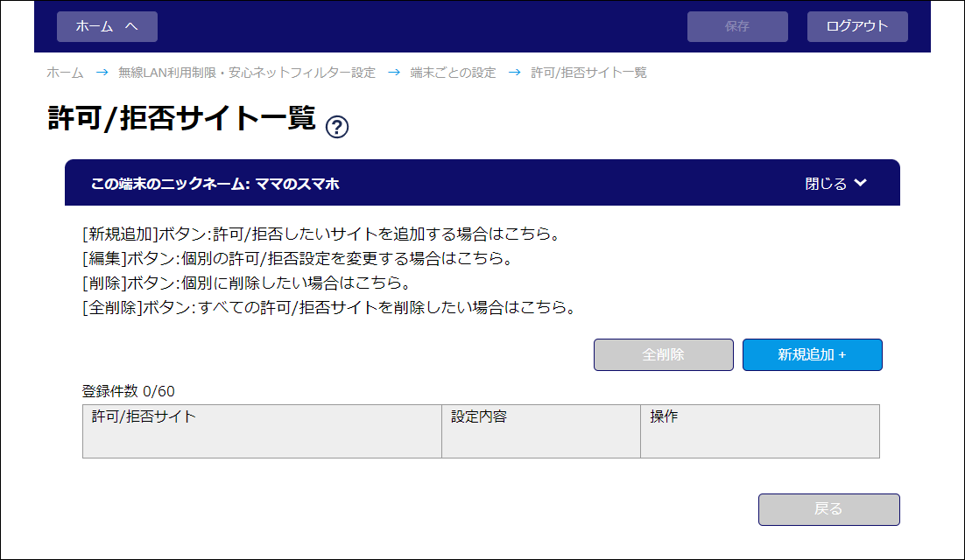The height and width of the screenshot is (560, 965).
Task: Click the 保存 button
Action: point(737,26)
